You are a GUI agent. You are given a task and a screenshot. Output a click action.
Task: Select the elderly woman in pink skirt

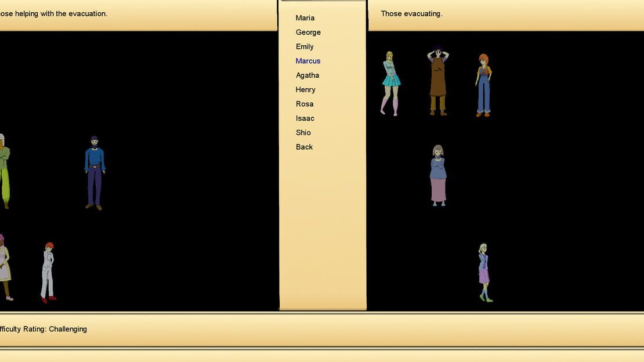tap(438, 175)
